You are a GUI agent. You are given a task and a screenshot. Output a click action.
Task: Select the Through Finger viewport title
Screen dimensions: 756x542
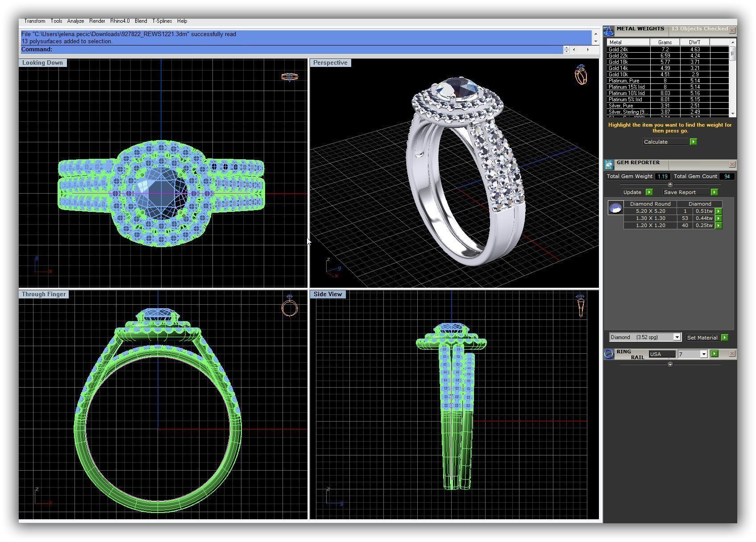(44, 294)
